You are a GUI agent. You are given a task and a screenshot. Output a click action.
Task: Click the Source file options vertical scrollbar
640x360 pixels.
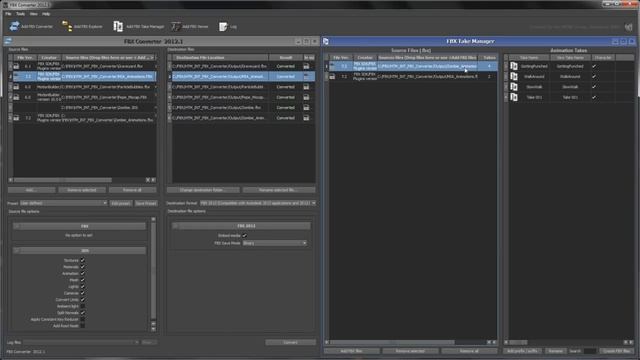[x=153, y=271]
